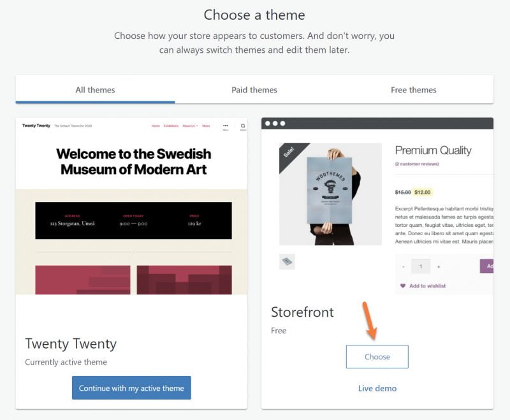Select the small product gallery thumbnail
Screen dimensions: 510x420
287,261
